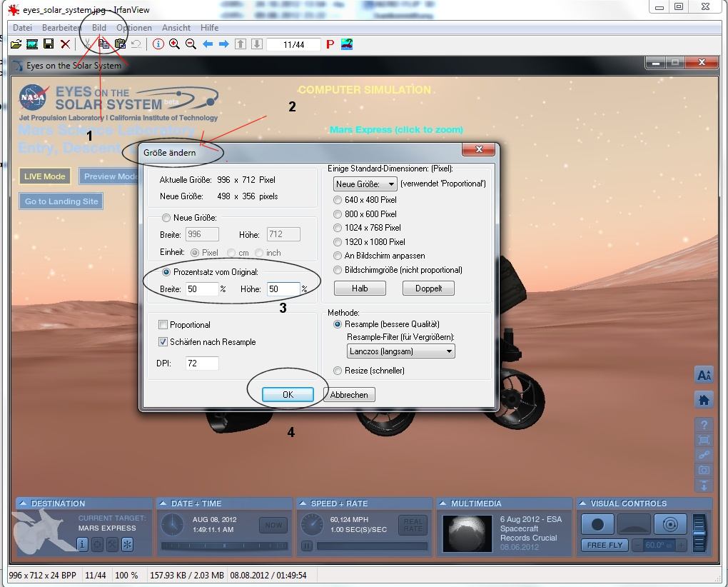This screenshot has width=728, height=587.
Task: Click the island picture About icon
Action: click(x=347, y=44)
